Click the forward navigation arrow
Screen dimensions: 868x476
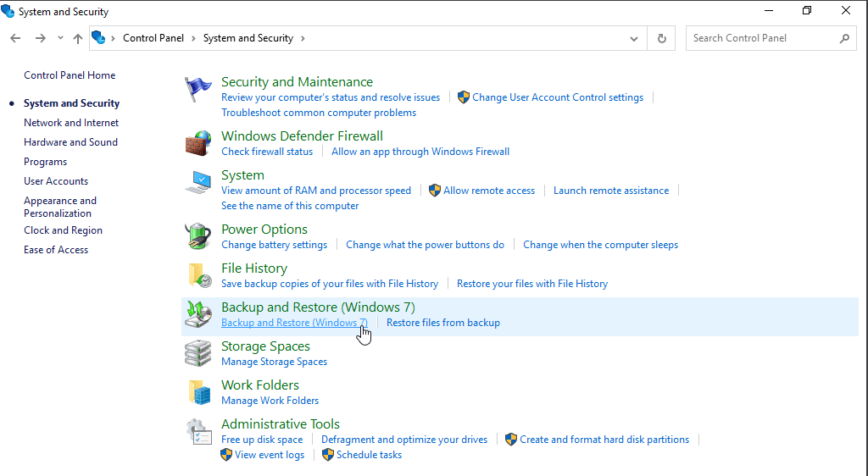pos(40,38)
